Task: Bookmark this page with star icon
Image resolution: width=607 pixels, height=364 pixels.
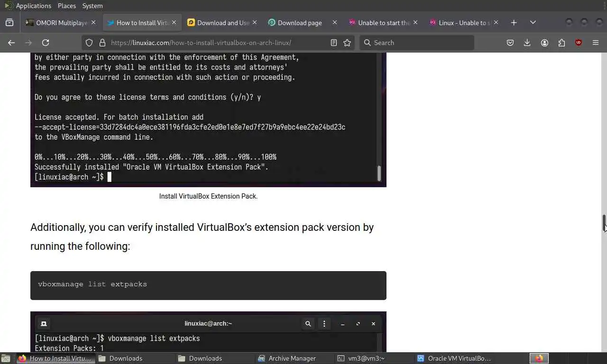Action: (x=347, y=43)
